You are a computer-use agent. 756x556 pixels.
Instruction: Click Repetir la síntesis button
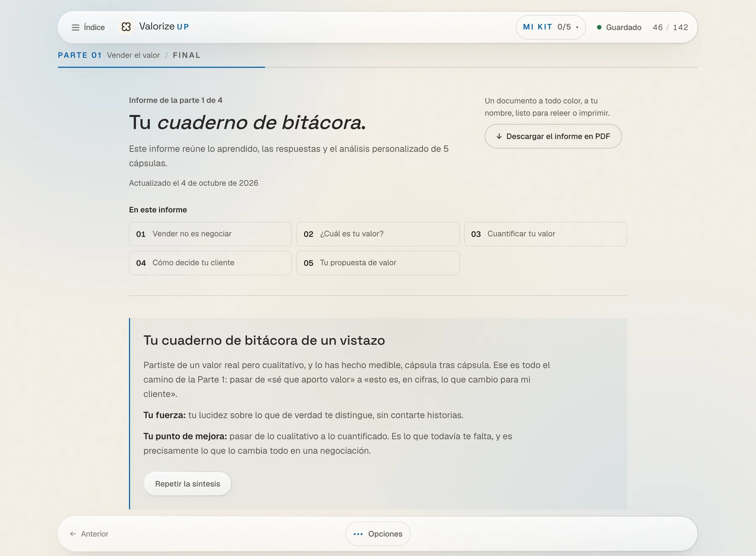click(x=187, y=484)
